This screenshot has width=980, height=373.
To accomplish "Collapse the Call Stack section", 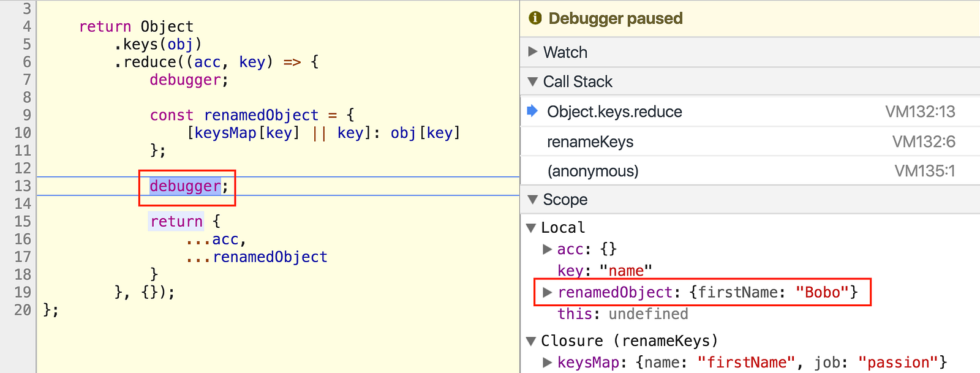I will tap(532, 81).
